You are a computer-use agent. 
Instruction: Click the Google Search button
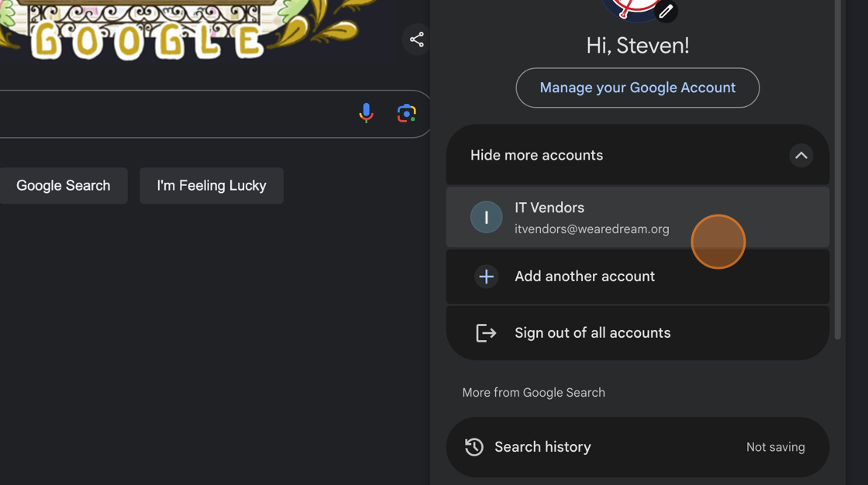63,185
